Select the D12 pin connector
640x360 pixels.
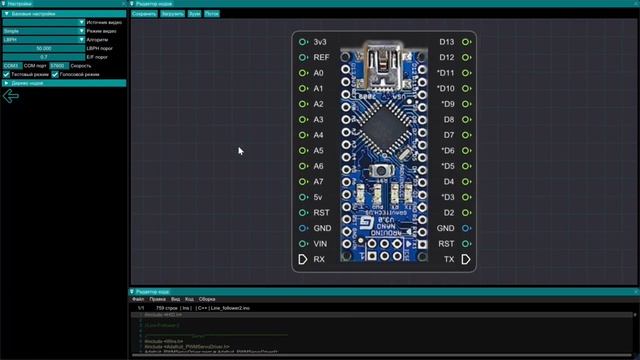(x=466, y=58)
